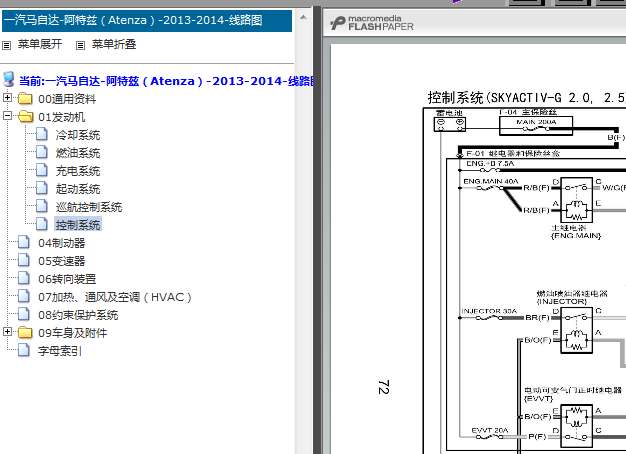
Task: Click the page icon of 07加热、通风及空调
Action: (24, 296)
